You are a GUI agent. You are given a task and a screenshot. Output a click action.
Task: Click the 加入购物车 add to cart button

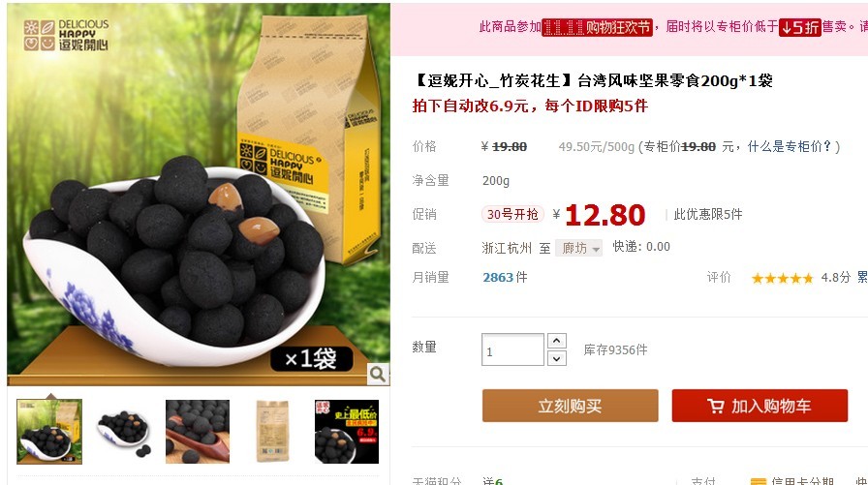(x=759, y=406)
